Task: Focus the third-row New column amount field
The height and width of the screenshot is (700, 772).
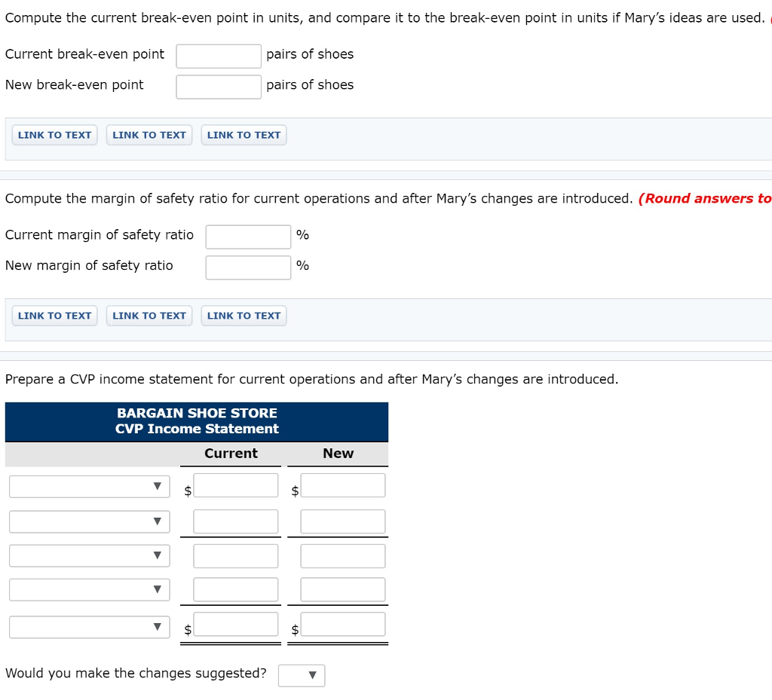Action: tap(342, 556)
